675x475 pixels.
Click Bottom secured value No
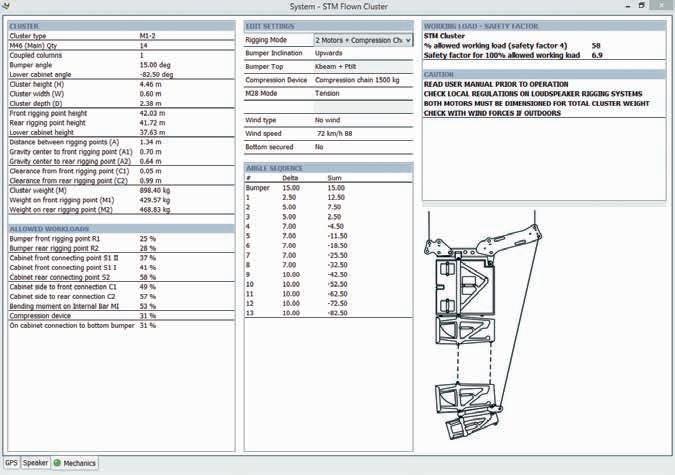[319, 147]
